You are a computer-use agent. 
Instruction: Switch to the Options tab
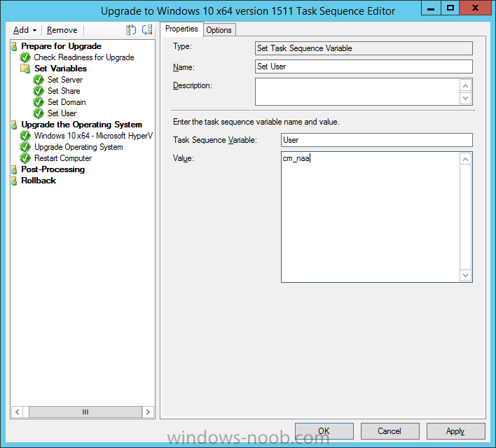[x=219, y=30]
